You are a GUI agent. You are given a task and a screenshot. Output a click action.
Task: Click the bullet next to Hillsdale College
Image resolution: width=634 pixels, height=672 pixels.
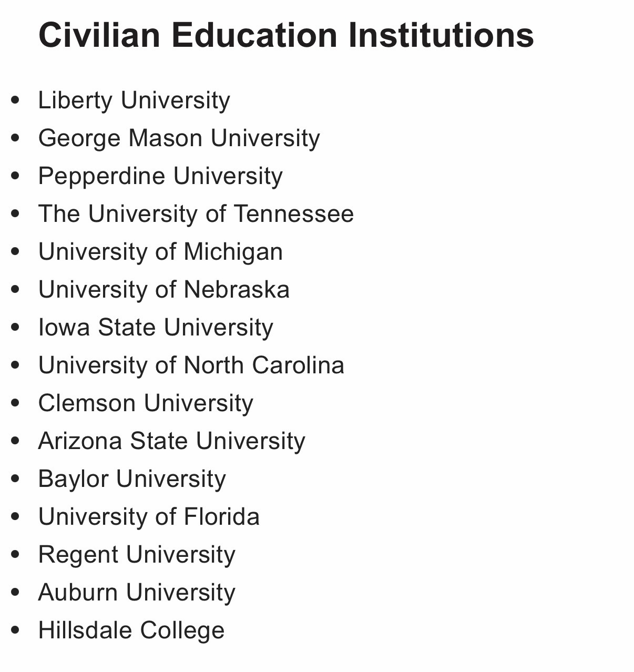[x=15, y=630]
